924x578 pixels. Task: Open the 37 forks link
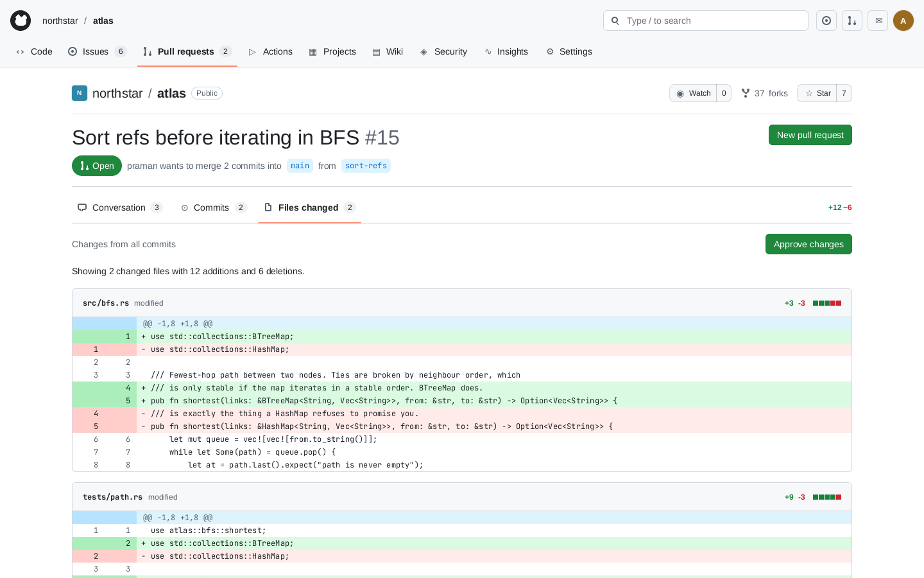(x=764, y=93)
